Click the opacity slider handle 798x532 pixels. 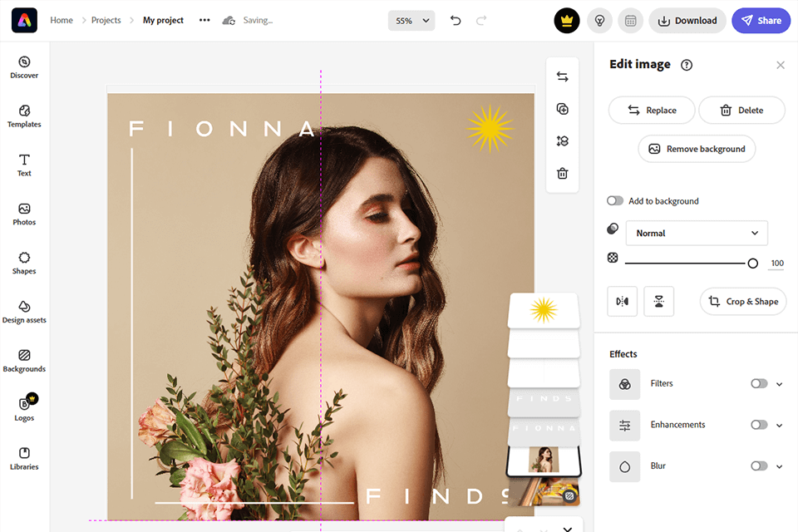click(752, 263)
